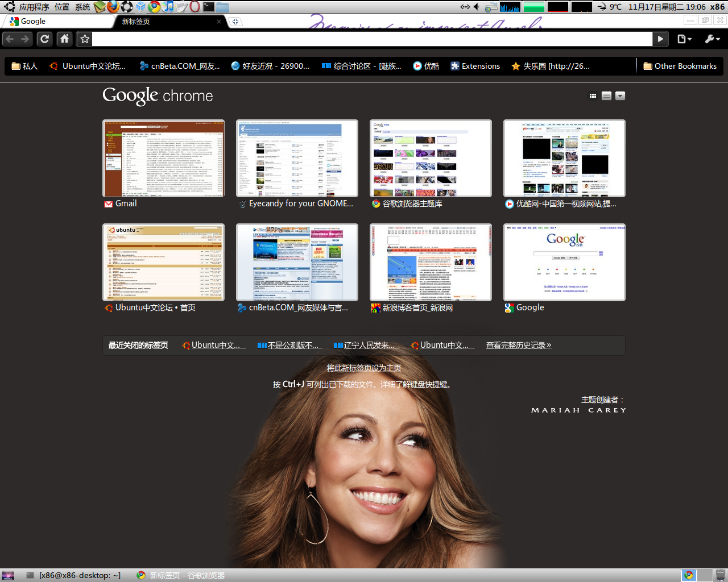Launch music player note icon in panel
The width and height of the screenshot is (728, 582).
pos(168,7)
